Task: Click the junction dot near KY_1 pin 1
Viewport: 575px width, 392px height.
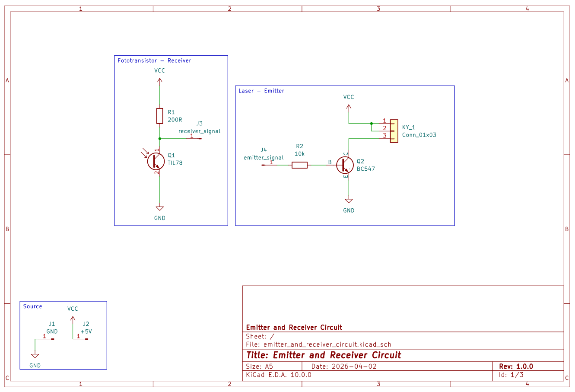Action: pos(371,123)
